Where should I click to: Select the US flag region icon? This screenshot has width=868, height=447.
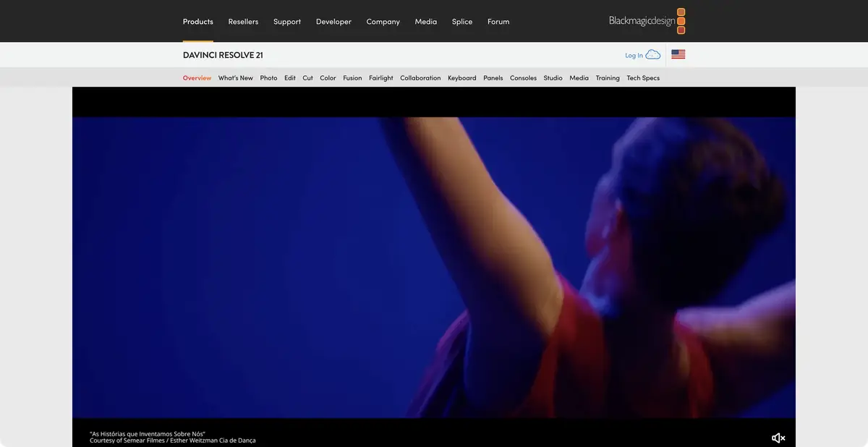pyautogui.click(x=678, y=54)
